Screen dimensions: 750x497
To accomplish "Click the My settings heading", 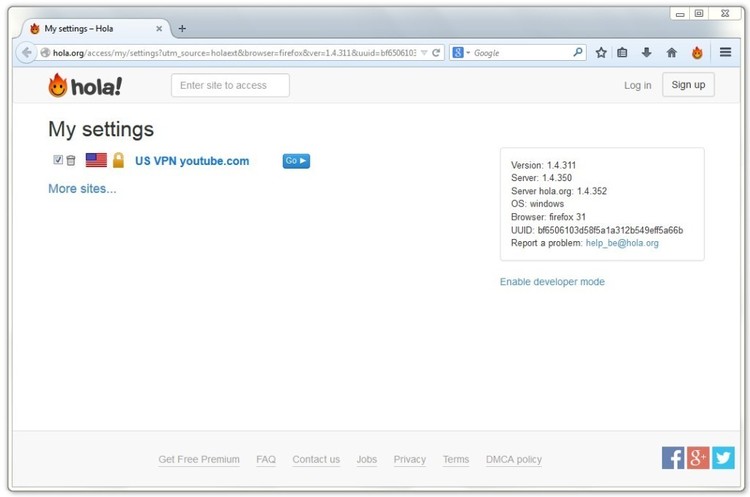I will pos(101,129).
